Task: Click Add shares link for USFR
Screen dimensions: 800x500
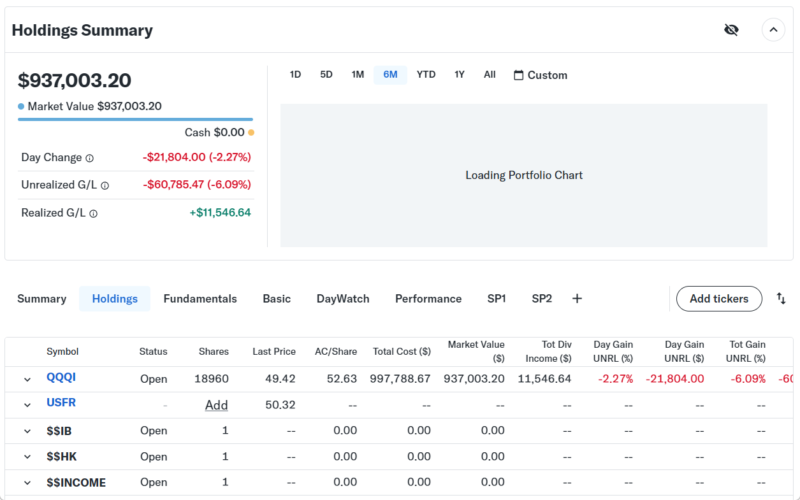Action: (x=216, y=405)
